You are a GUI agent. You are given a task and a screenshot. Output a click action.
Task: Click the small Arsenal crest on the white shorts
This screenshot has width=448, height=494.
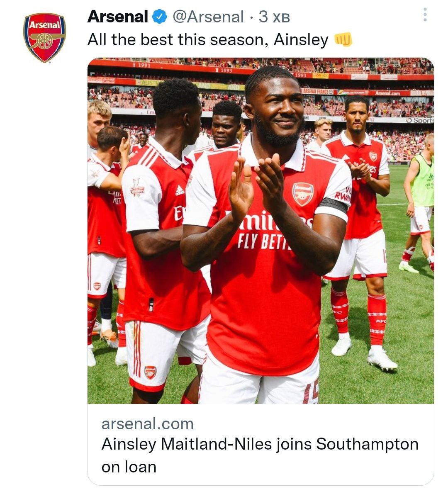(x=150, y=372)
